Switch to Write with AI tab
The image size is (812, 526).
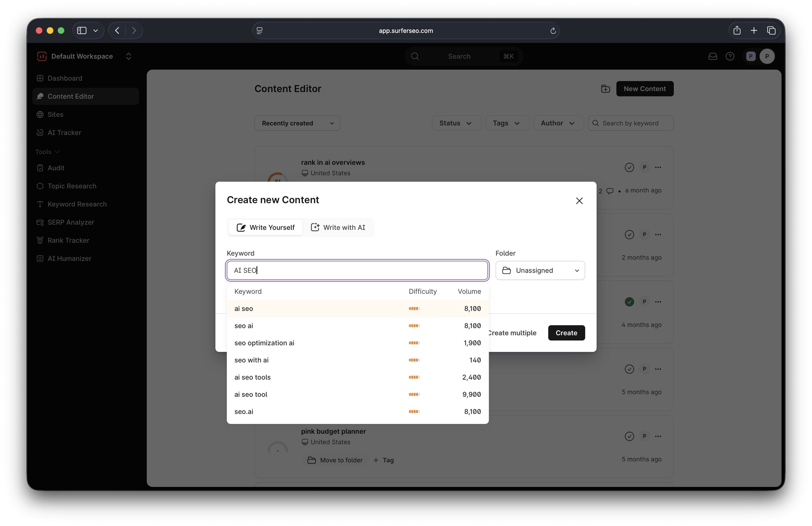pyautogui.click(x=338, y=227)
